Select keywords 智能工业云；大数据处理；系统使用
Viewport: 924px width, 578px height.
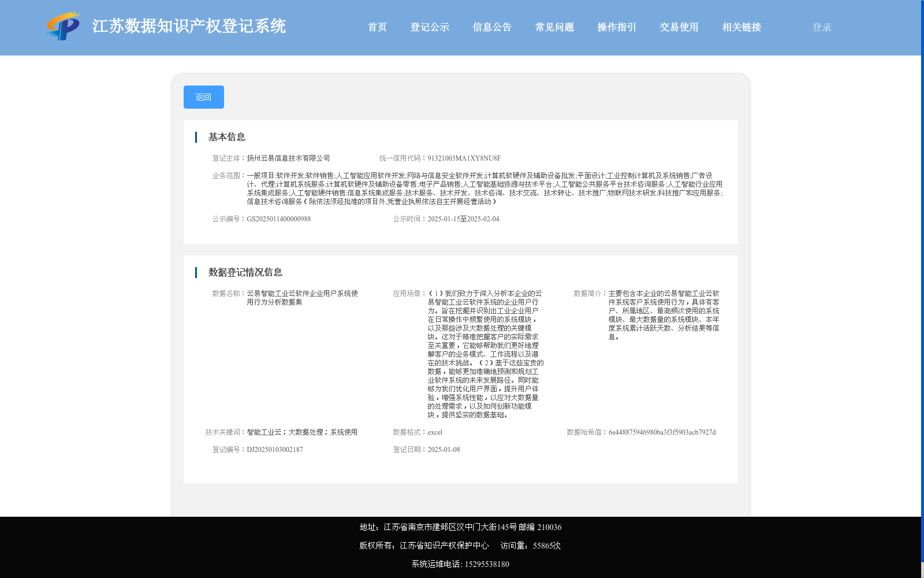[x=302, y=432]
